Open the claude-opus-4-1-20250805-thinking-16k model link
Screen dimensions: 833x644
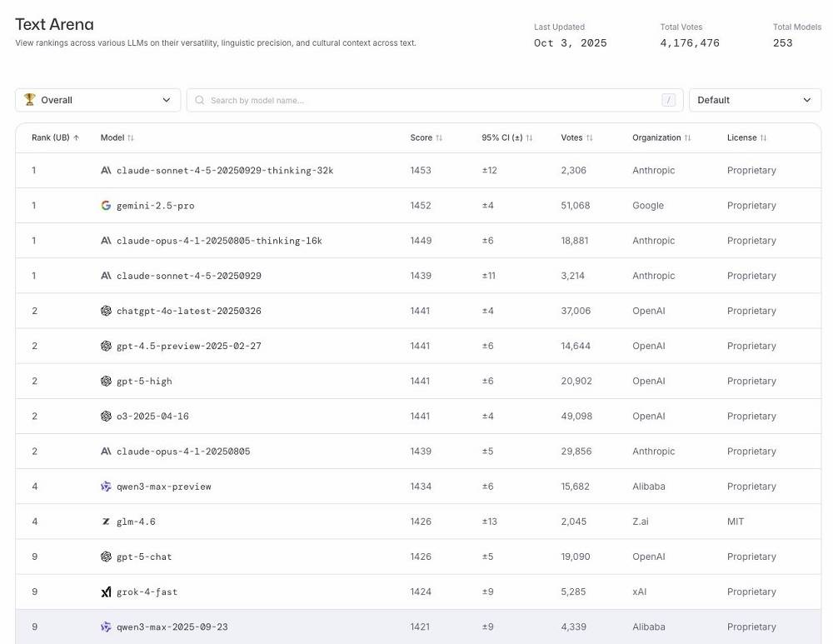(219, 241)
